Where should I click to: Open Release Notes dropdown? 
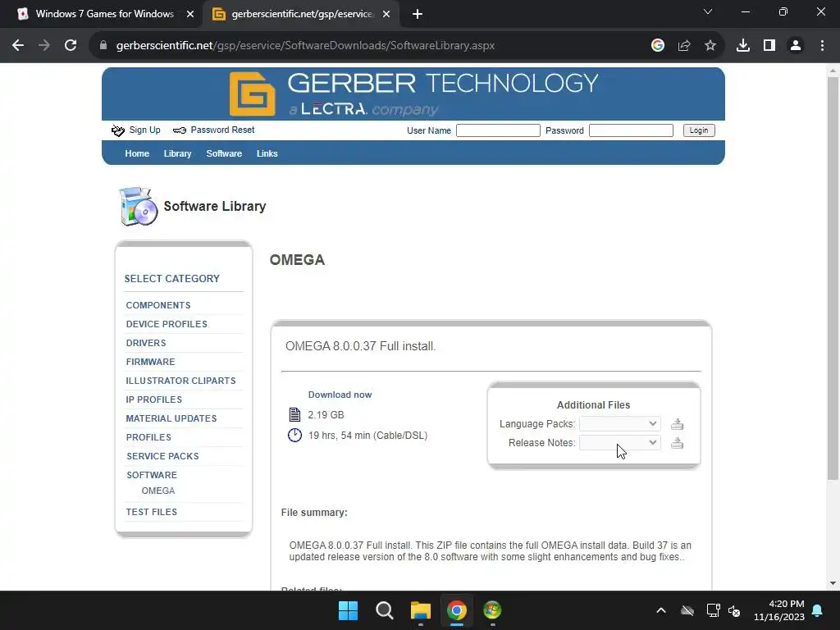coord(620,442)
